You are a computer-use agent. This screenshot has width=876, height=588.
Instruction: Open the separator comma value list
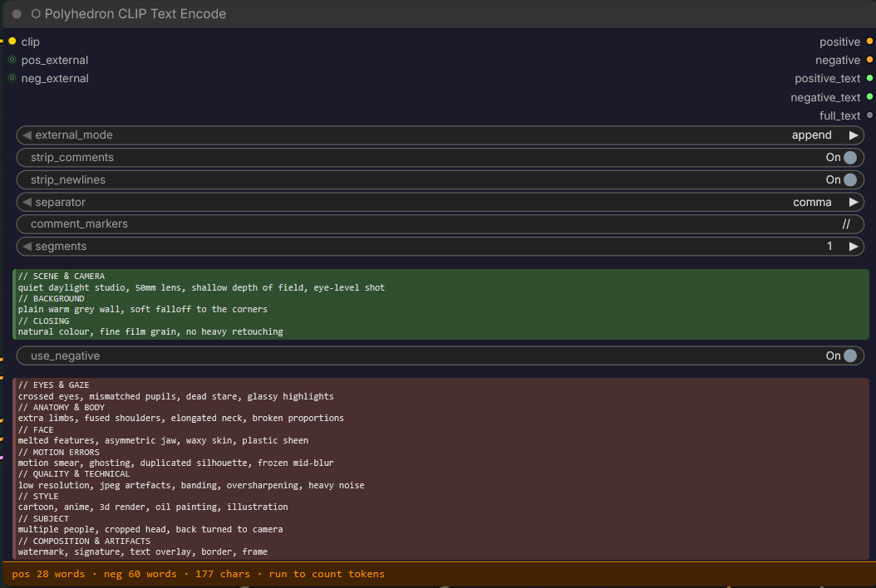pos(812,202)
